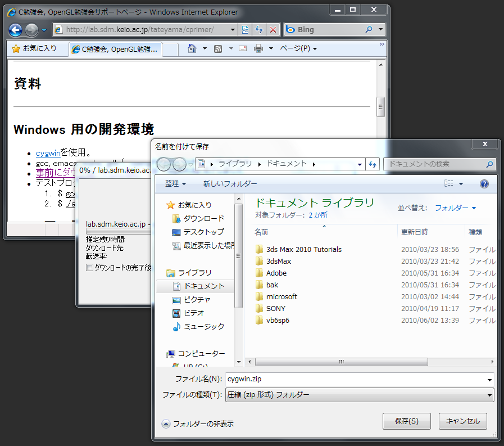Collapse folders with フォルダーの非表示
This screenshot has height=446, width=504.
198,424
